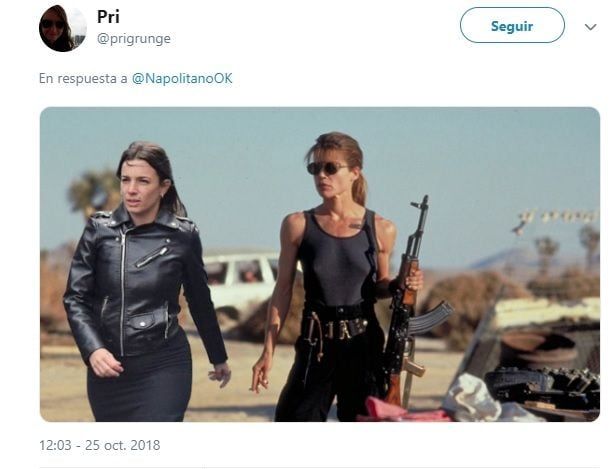
Task: Click the woman in the leather jacket
Action: tap(143, 283)
